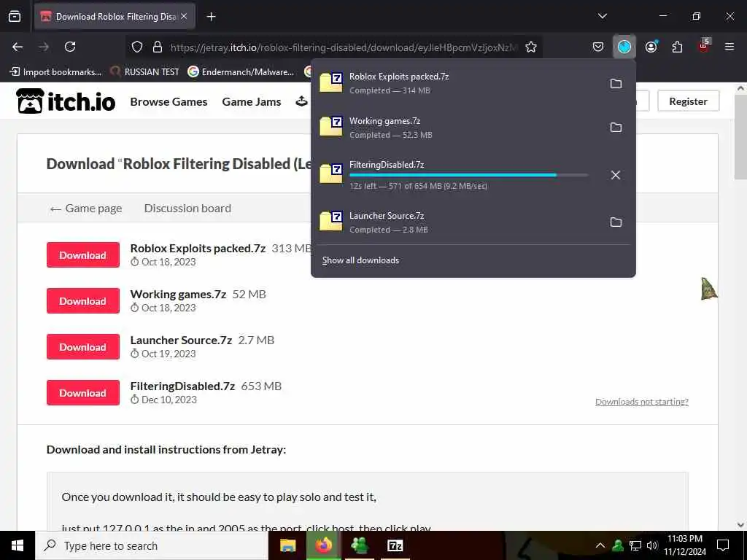Image resolution: width=747 pixels, height=560 pixels.
Task: Click the address bar URL
Action: [343, 47]
